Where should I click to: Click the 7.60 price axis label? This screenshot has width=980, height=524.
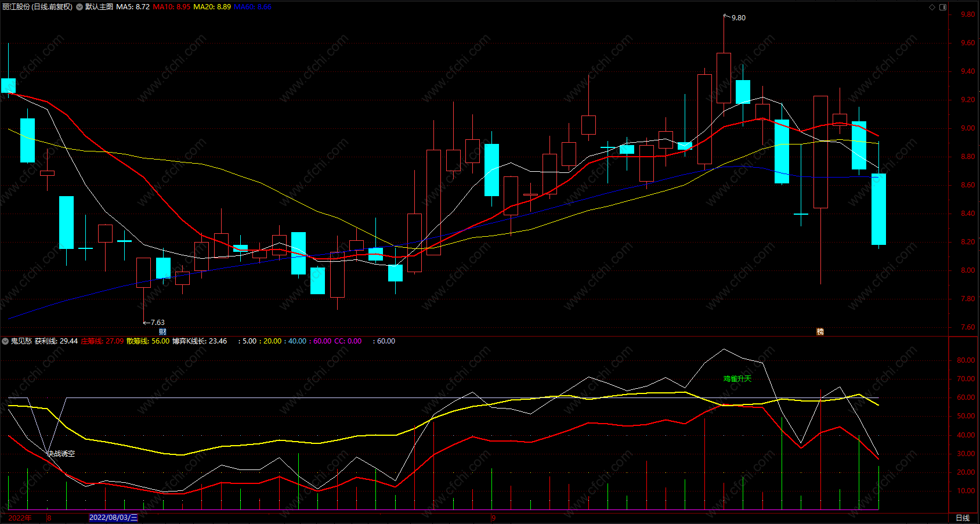coord(968,327)
